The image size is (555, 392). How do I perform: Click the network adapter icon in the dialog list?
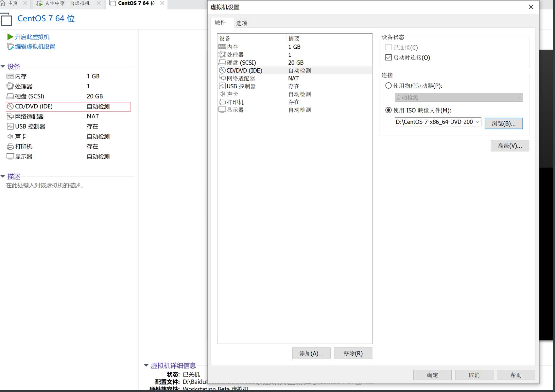pos(222,78)
